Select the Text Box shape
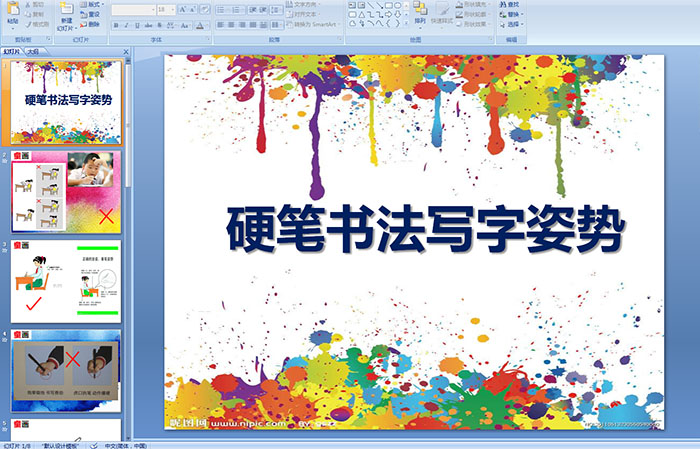 (x=352, y=5)
